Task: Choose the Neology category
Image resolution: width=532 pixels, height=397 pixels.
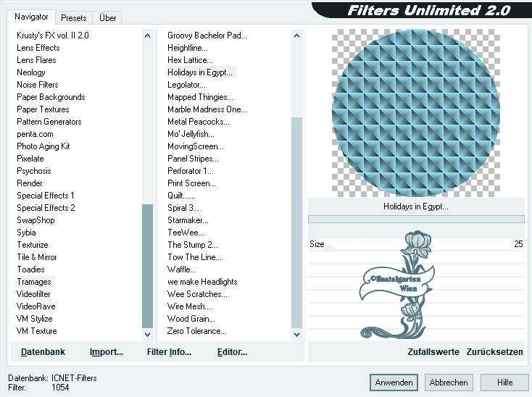Action: tap(31, 72)
